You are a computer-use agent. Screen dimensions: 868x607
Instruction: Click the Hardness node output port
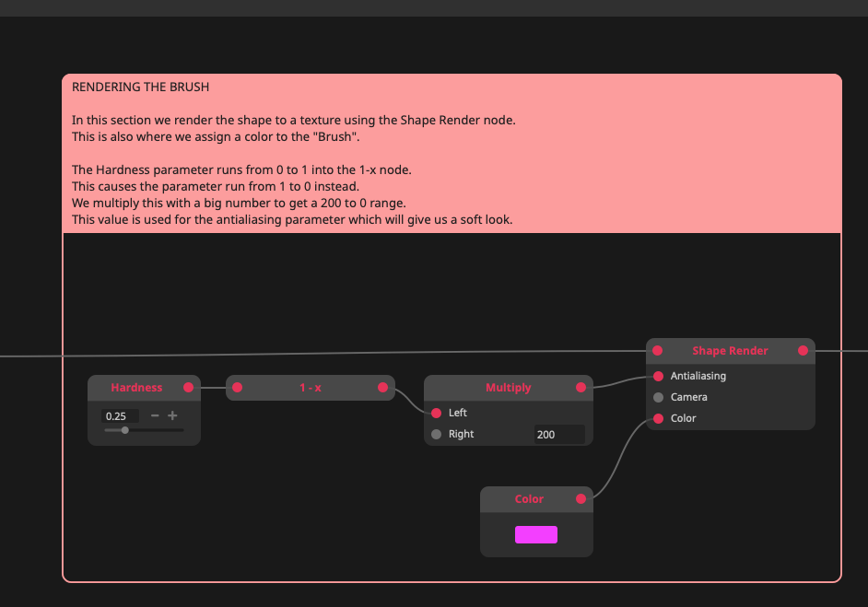[x=189, y=388]
